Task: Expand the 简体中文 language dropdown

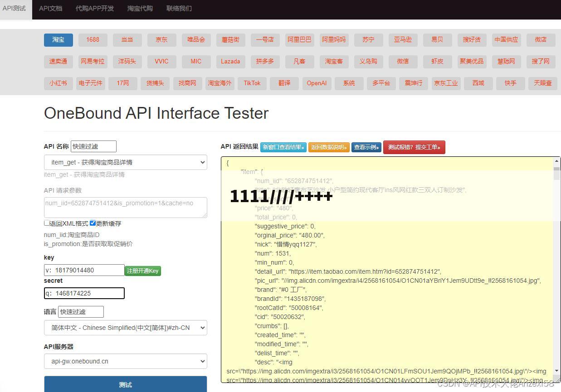Action: pyautogui.click(x=126, y=328)
